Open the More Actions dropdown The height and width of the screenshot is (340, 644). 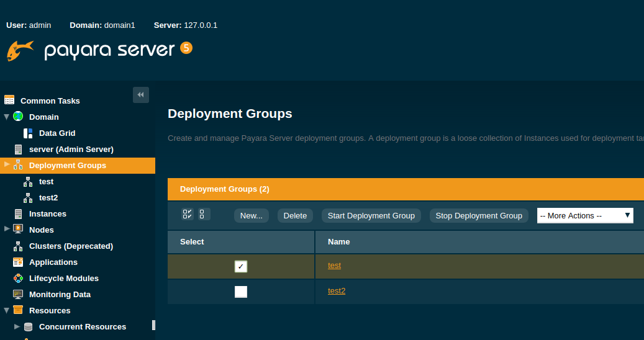585,216
